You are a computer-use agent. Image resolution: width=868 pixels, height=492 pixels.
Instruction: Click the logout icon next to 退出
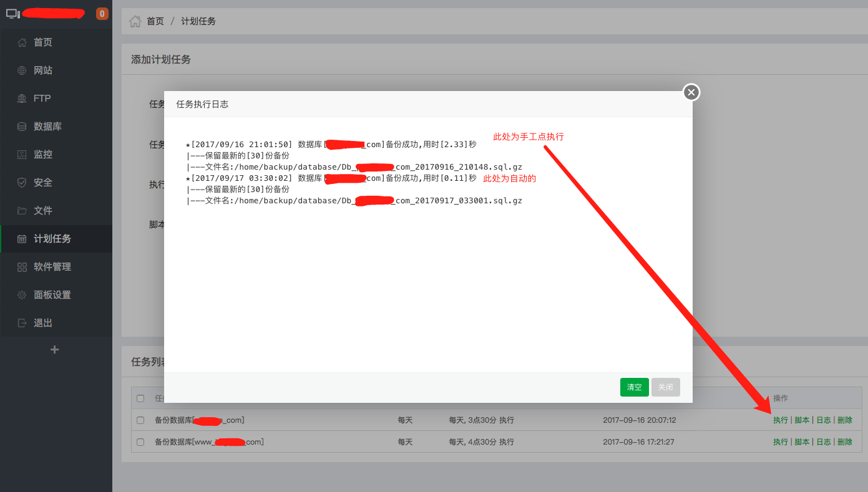(22, 323)
